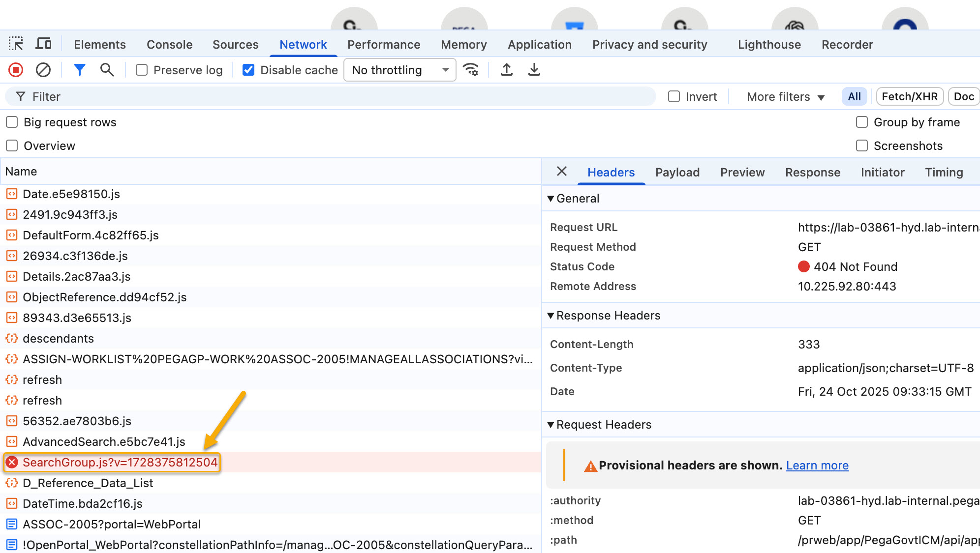This screenshot has width=980, height=553.
Task: Open the Payload tab
Action: pos(677,173)
